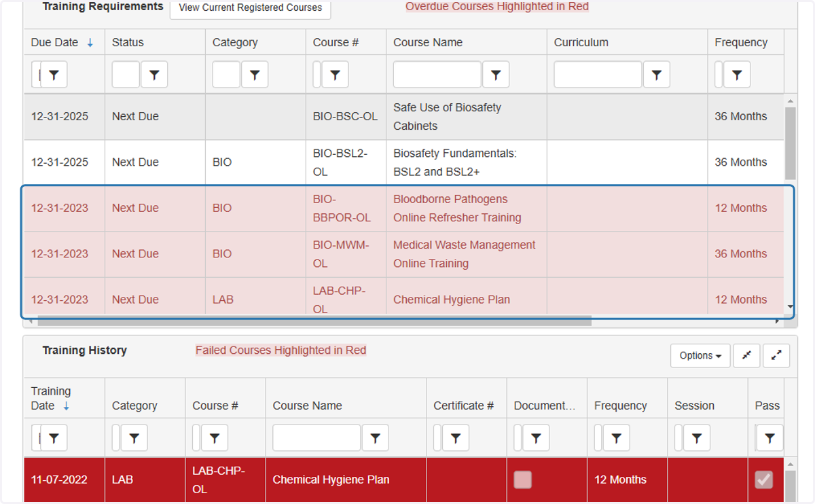This screenshot has width=815, height=504.
Task: Click course number BIO-BSC-OL
Action: pyautogui.click(x=345, y=116)
